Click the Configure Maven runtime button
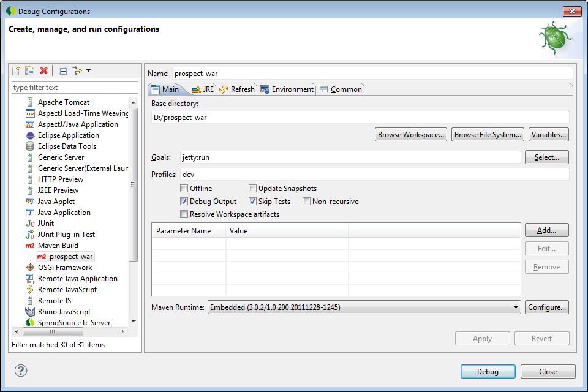The height and width of the screenshot is (392, 588). (547, 307)
